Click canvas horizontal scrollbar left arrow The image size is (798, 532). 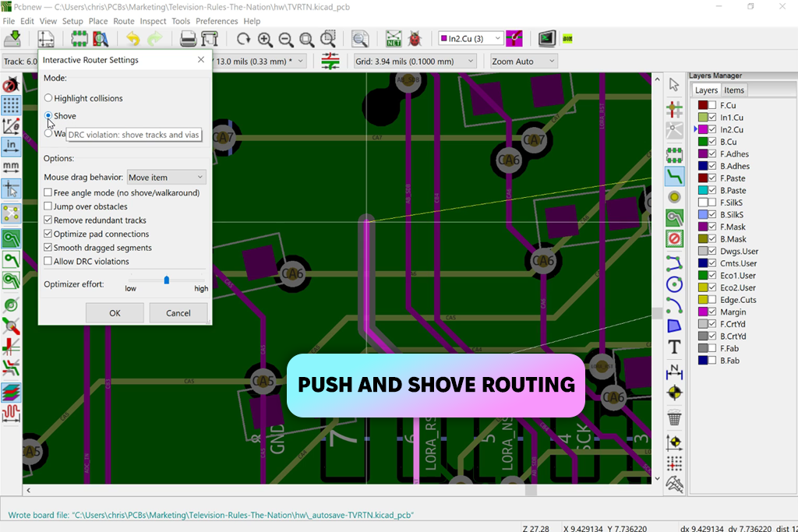point(29,490)
